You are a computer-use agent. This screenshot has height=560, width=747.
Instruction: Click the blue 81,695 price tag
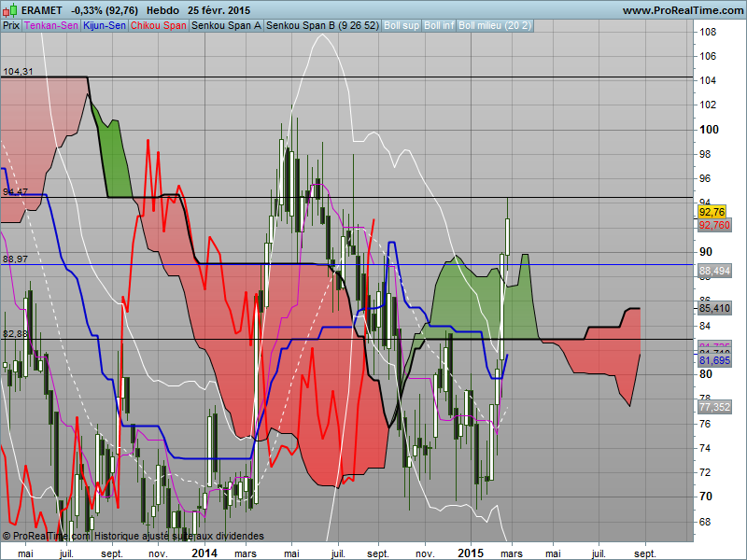click(x=714, y=360)
